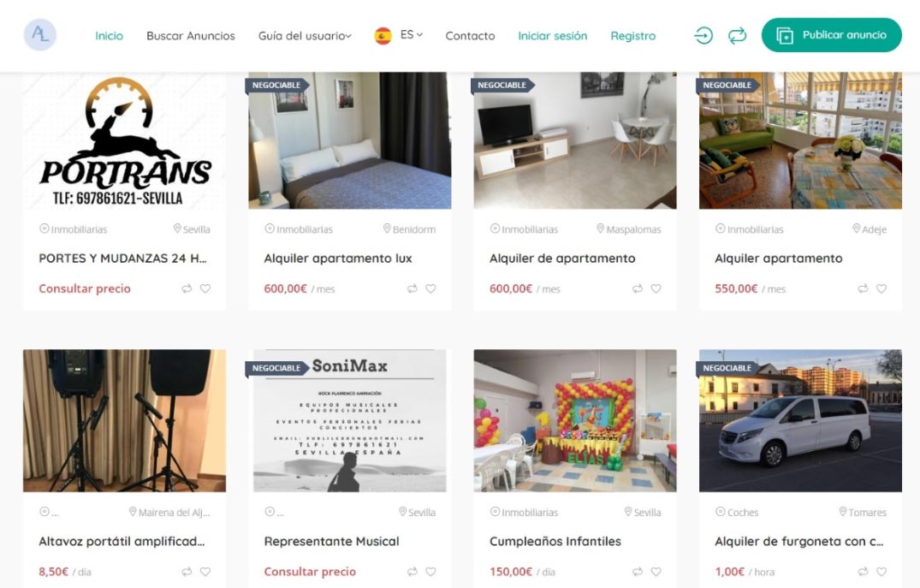Open the ES language dropdown
This screenshot has width=920, height=588.
pos(412,34)
